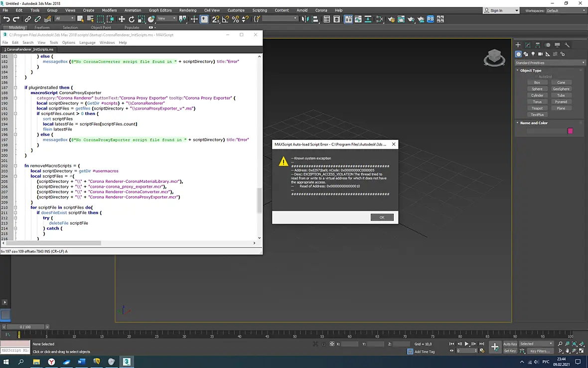Activate the Select Object tool
The width and height of the screenshot is (588, 368).
pos(80,19)
